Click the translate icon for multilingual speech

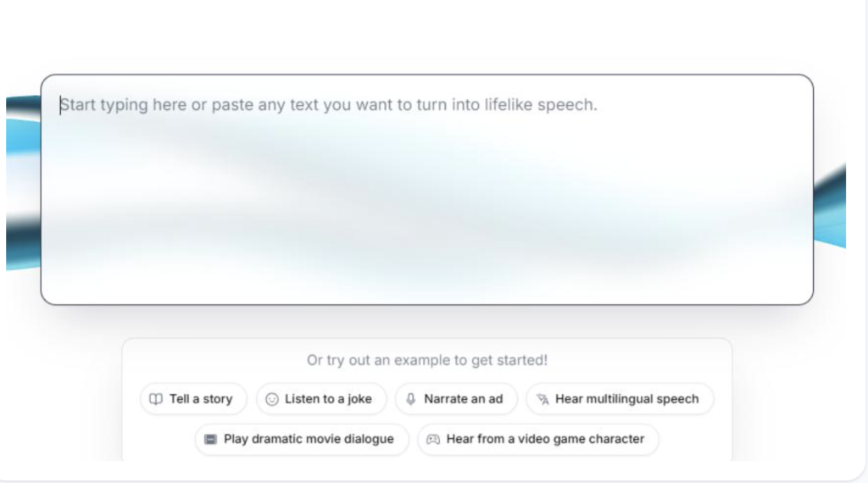(542, 399)
